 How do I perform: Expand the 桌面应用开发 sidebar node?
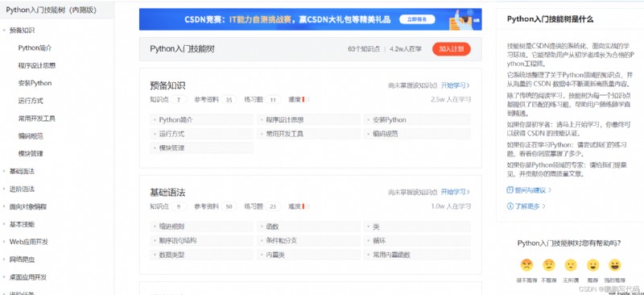(4, 277)
